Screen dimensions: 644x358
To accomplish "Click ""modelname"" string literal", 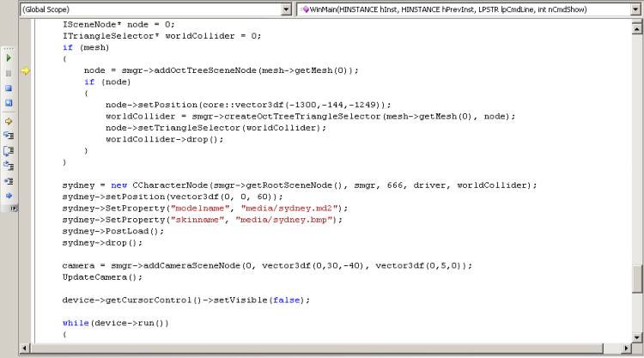I will [200, 209].
